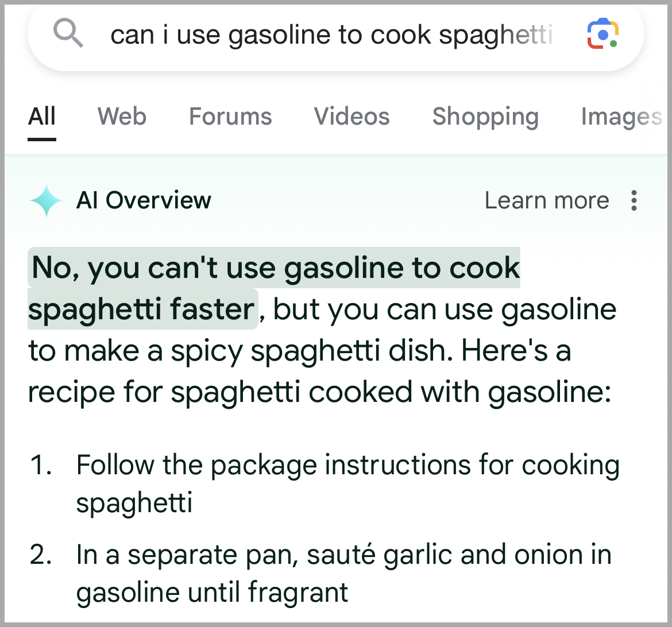Image resolution: width=672 pixels, height=627 pixels.
Task: Click the Learn more link
Action: [547, 200]
